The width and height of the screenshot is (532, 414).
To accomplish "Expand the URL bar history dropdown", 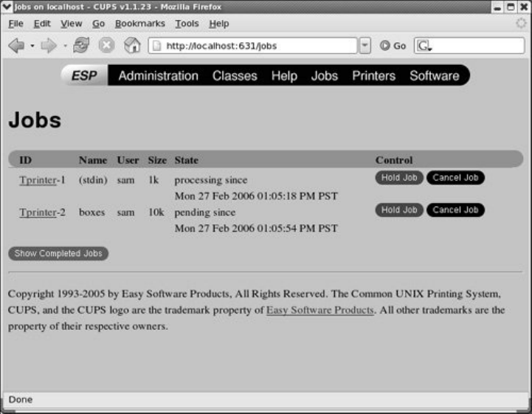I will (365, 46).
